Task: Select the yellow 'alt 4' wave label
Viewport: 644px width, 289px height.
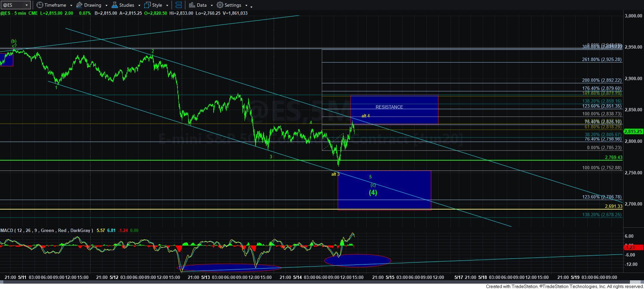Action: click(366, 116)
